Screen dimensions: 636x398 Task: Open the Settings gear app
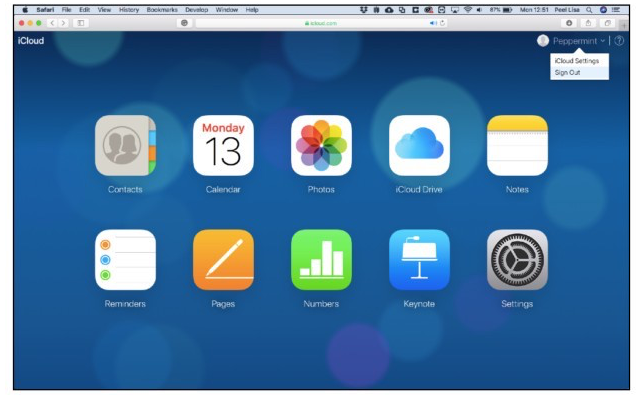[517, 260]
